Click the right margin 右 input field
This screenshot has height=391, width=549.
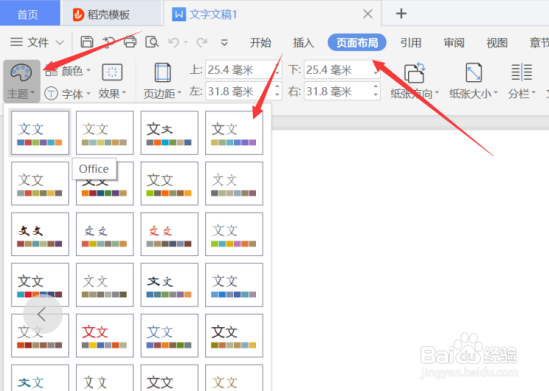tap(342, 91)
